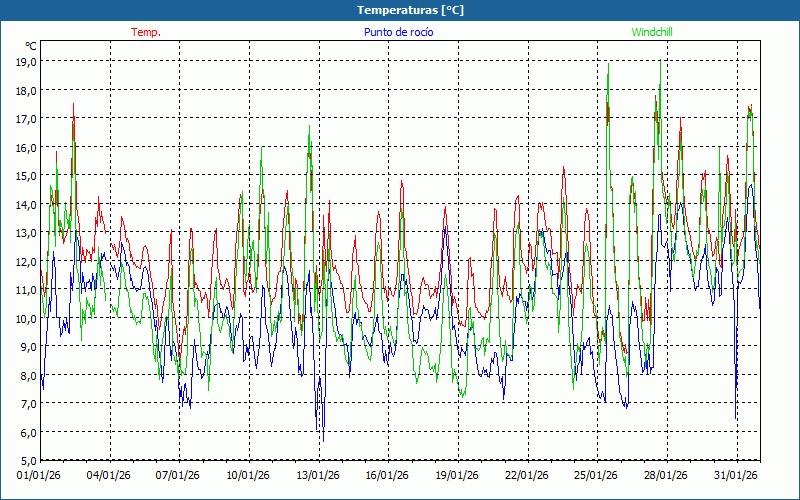Click the 5,0 value on the y-axis
This screenshot has height=500, width=800.
26,461
